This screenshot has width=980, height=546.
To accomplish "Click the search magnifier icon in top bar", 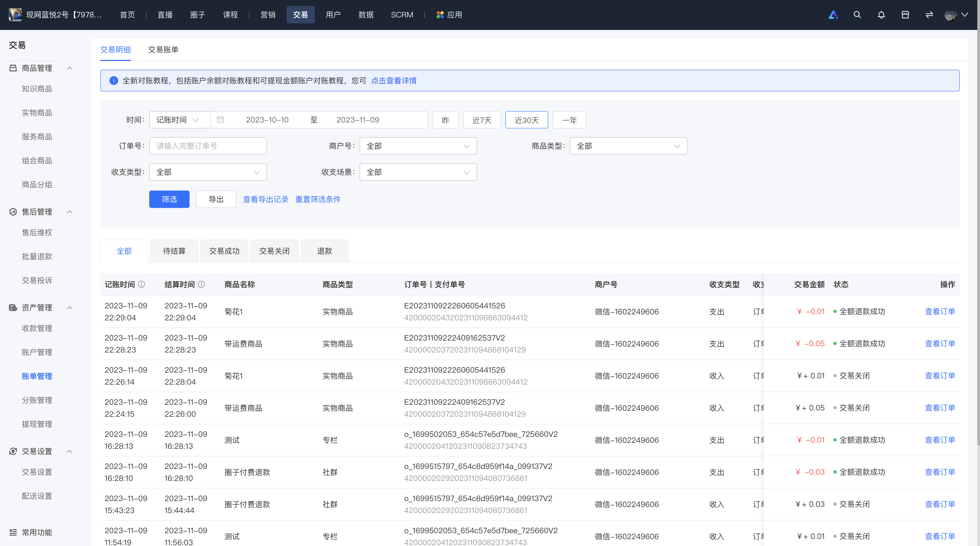I will 857,15.
